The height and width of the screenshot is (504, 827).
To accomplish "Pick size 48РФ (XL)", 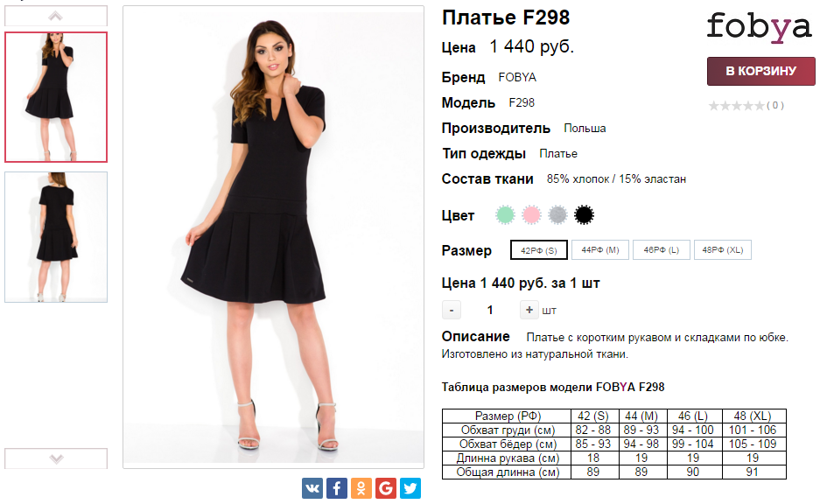I will [x=723, y=250].
